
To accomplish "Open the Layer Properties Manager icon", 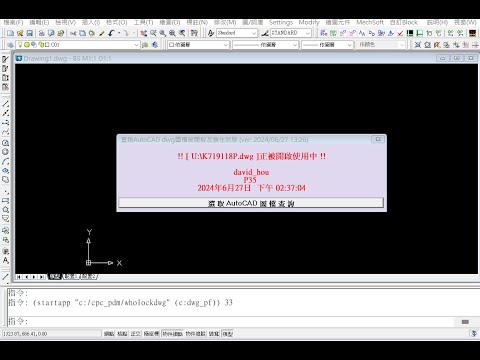I will coord(10,45).
